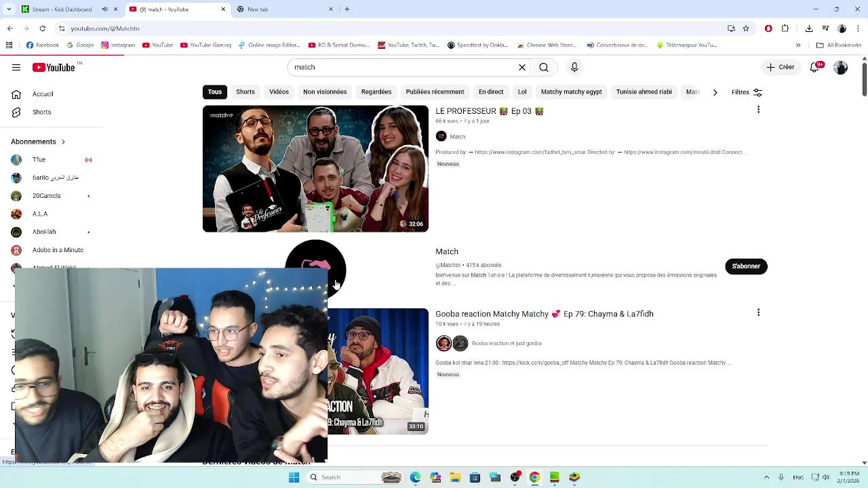868x488 pixels.
Task: Open Chrome three-dot menu
Action: [x=858, y=28]
